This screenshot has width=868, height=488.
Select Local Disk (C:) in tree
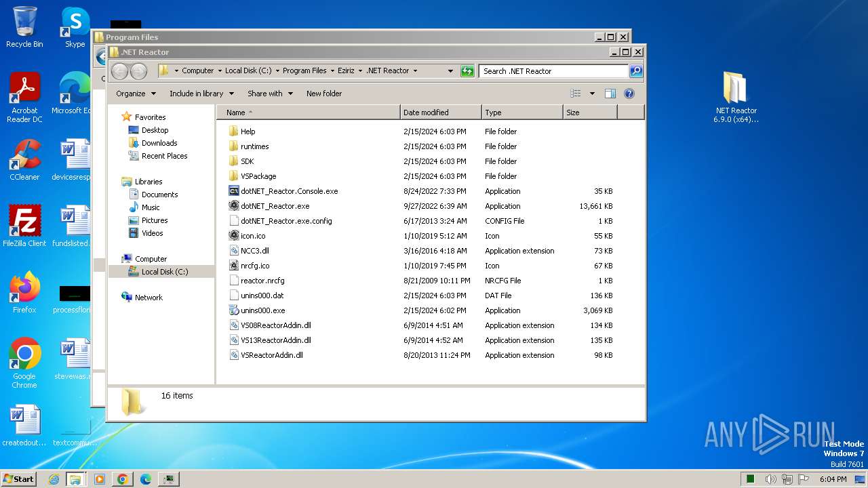point(161,272)
